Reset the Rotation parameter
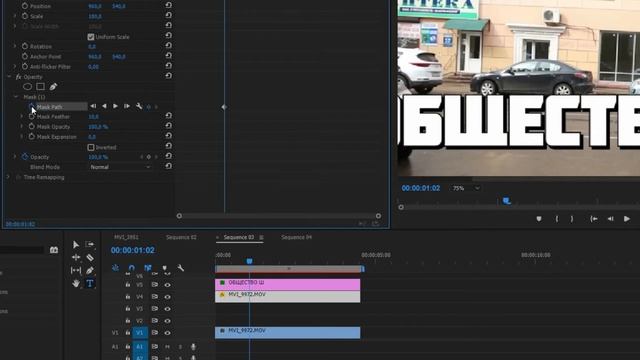The height and width of the screenshot is (360, 640). (168, 46)
